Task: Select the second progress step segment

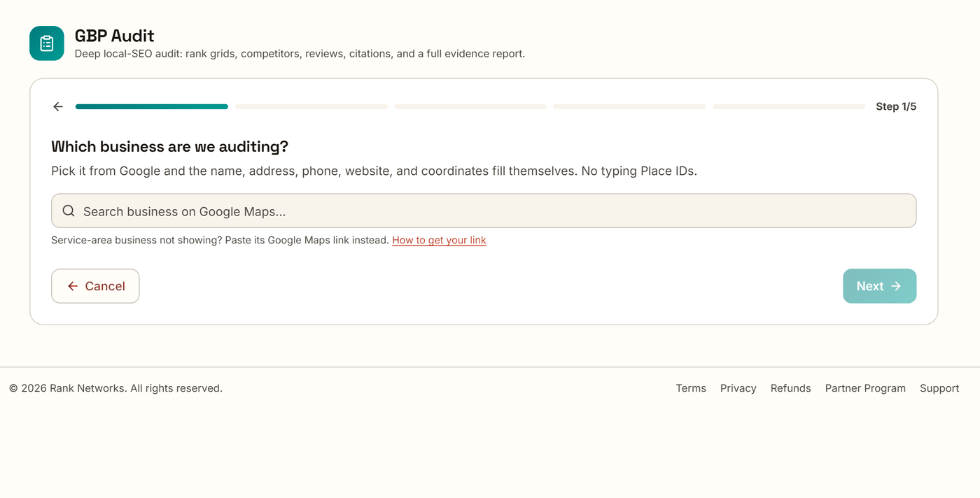Action: pyautogui.click(x=311, y=106)
